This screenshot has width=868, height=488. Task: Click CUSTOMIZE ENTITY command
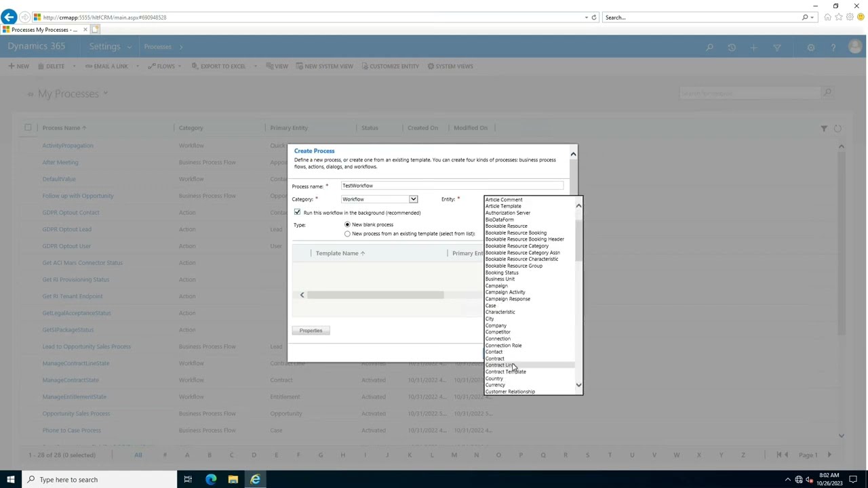click(390, 66)
